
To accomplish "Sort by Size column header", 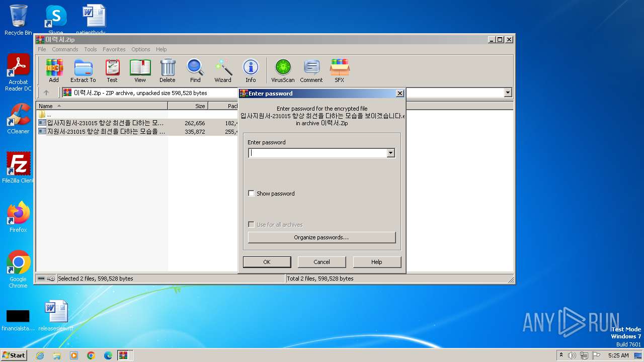I will [188, 106].
